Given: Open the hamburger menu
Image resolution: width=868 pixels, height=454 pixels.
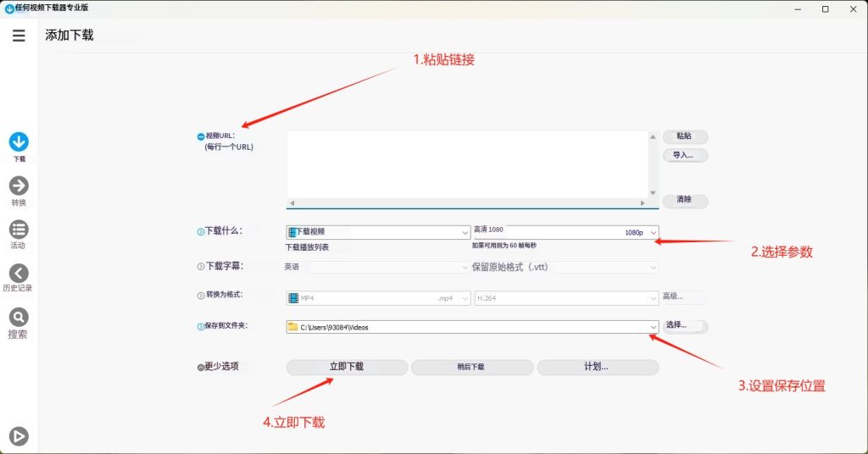Looking at the screenshot, I should click(19, 36).
